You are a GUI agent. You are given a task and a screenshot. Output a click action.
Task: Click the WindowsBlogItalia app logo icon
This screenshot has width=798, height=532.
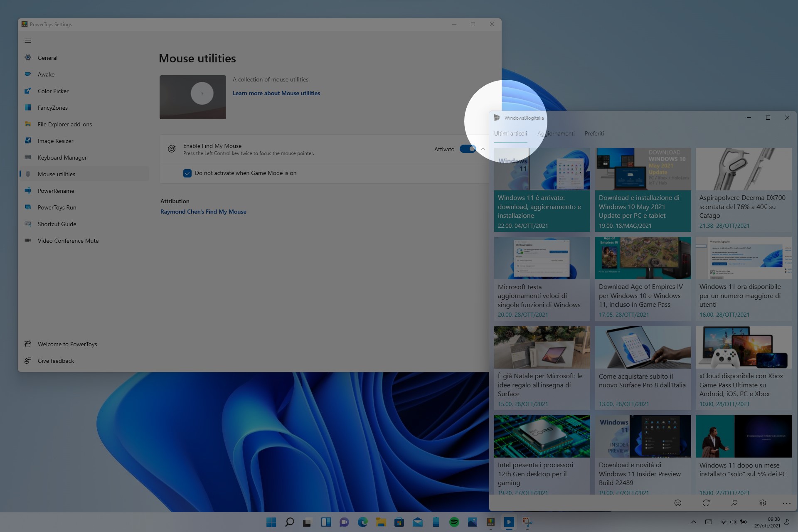[x=497, y=118]
